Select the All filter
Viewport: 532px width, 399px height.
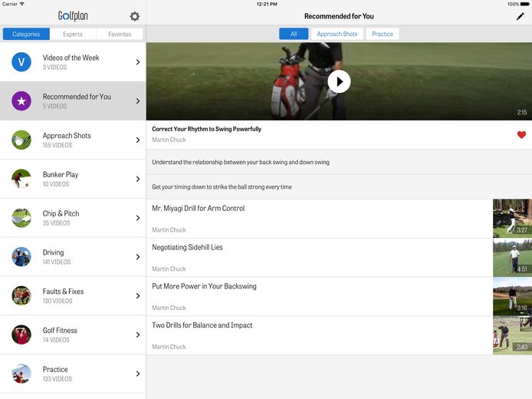pos(294,34)
